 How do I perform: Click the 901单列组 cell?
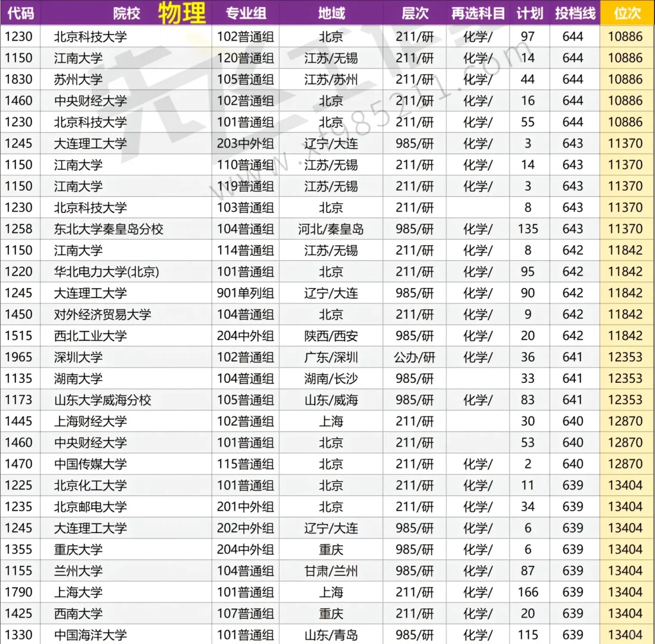245,293
